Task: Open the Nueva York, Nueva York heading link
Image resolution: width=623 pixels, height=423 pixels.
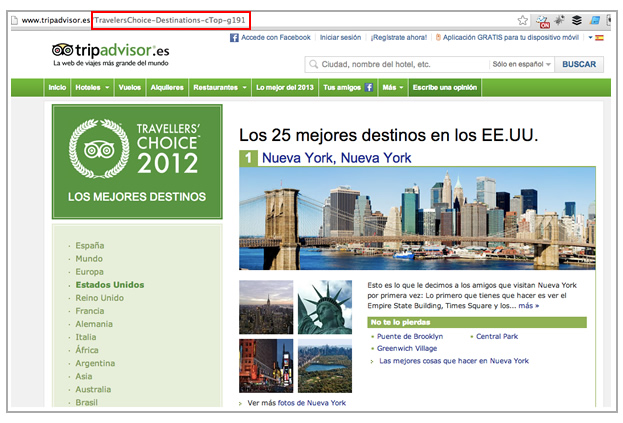Action: [336, 158]
